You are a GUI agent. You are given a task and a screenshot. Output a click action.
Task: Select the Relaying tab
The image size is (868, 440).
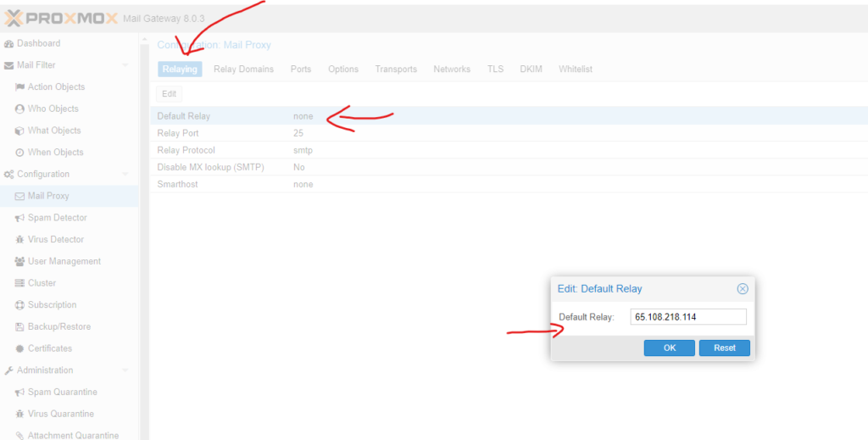tap(180, 70)
